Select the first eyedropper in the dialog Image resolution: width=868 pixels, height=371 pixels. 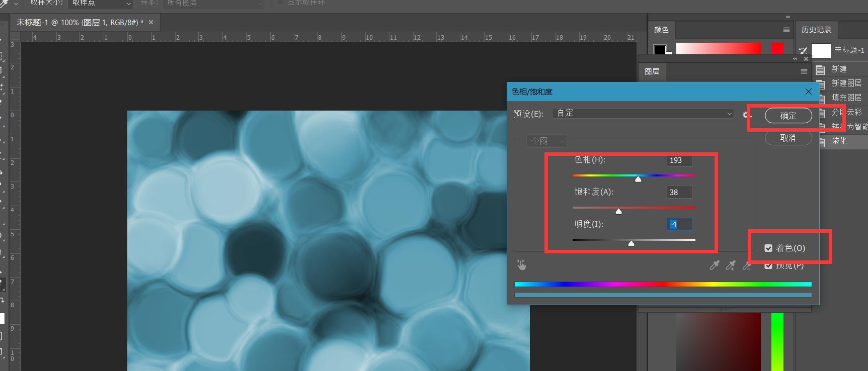(715, 265)
